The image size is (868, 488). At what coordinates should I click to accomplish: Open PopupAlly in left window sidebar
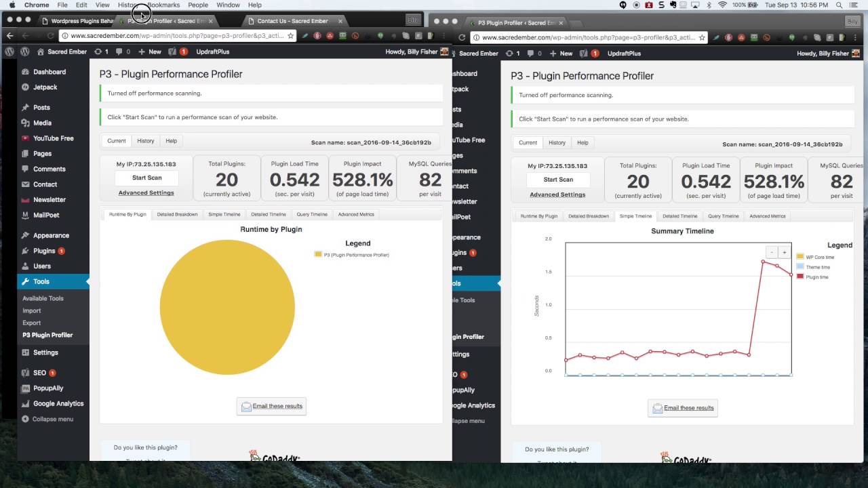48,388
